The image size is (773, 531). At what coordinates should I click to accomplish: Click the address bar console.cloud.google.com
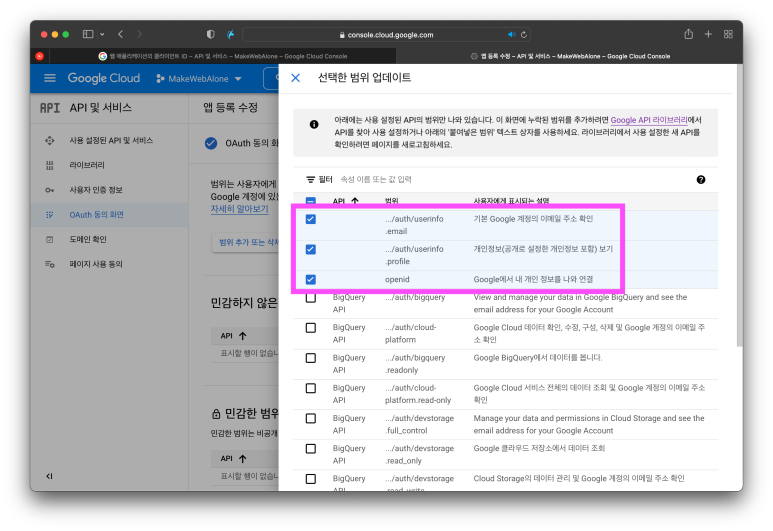point(386,35)
